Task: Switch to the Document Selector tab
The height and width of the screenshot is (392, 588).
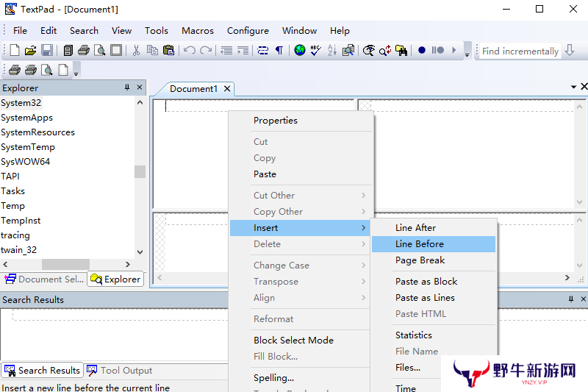Action: point(44,279)
